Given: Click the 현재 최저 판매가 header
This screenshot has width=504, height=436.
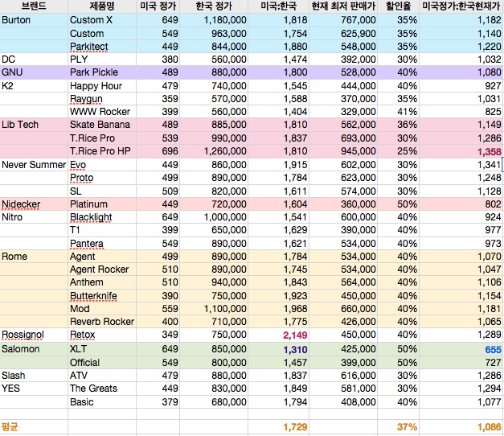Looking at the screenshot, I should 343,6.
